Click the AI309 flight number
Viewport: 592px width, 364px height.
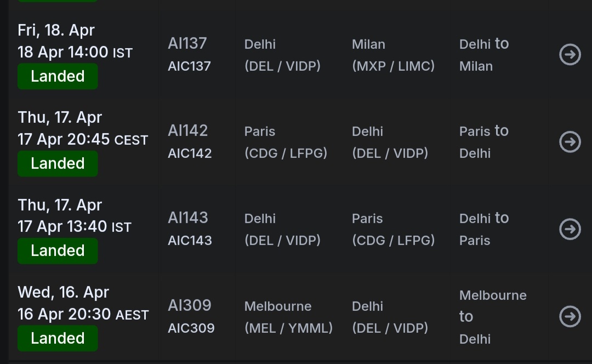[190, 305]
